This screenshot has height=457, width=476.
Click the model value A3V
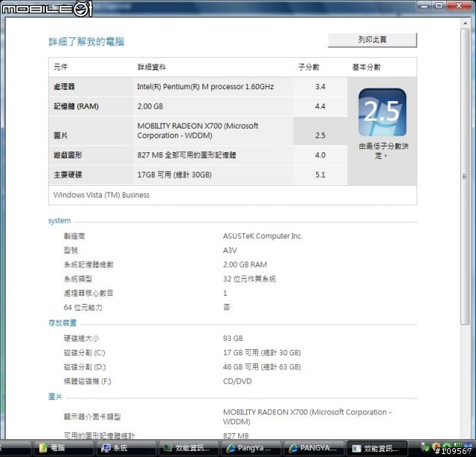[230, 250]
